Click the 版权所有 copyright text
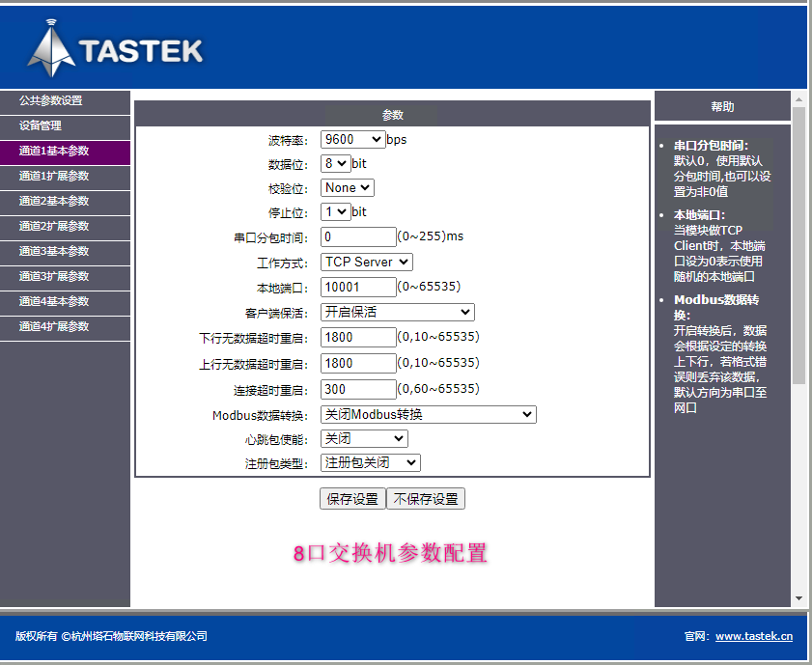Viewport: 812px width, 665px height. [111, 636]
